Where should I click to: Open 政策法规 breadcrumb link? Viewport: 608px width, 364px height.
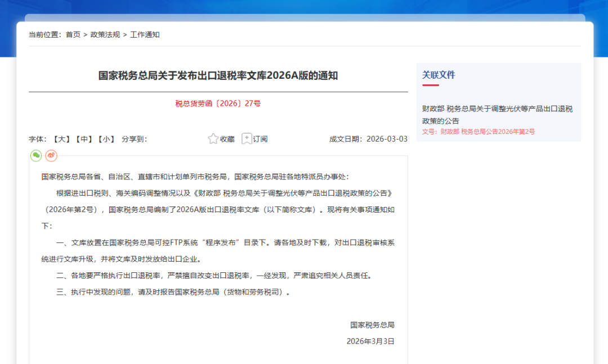[105, 34]
